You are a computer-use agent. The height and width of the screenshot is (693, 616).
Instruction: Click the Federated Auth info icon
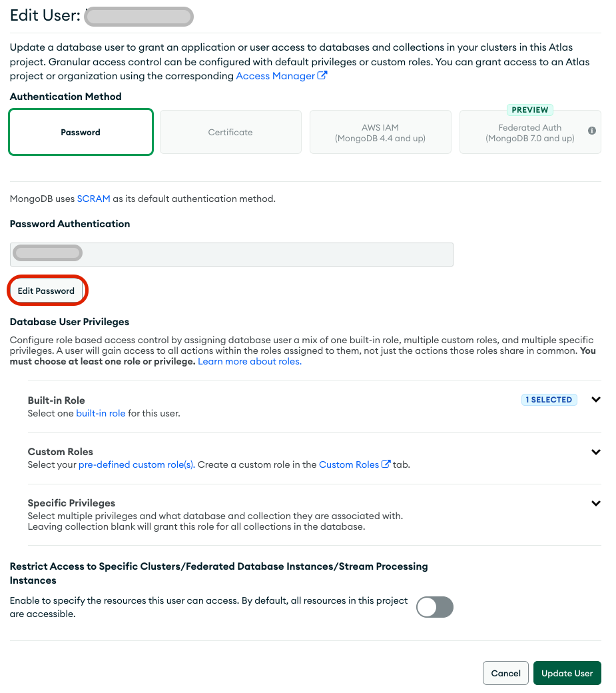coord(592,131)
